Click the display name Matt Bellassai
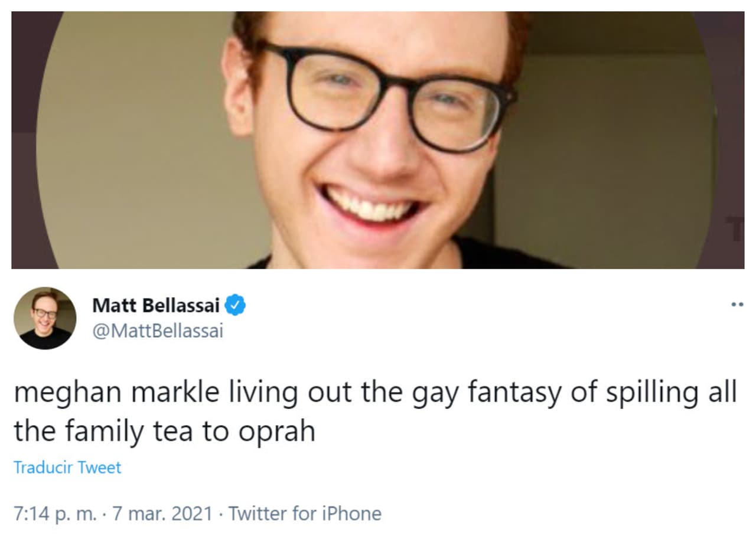Viewport: 756px width, 549px height. tap(157, 304)
